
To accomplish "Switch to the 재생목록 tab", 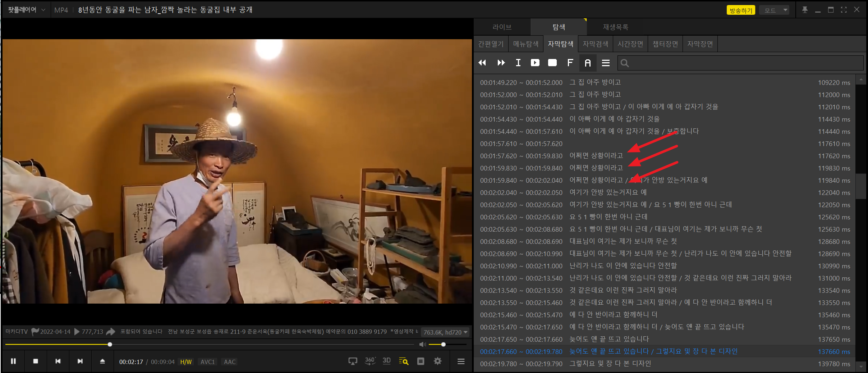I will tap(615, 27).
